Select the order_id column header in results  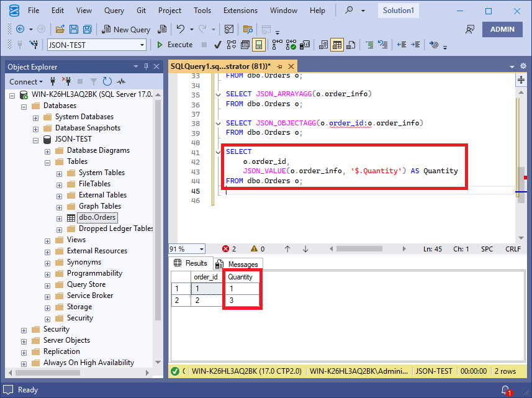pyautogui.click(x=206, y=277)
